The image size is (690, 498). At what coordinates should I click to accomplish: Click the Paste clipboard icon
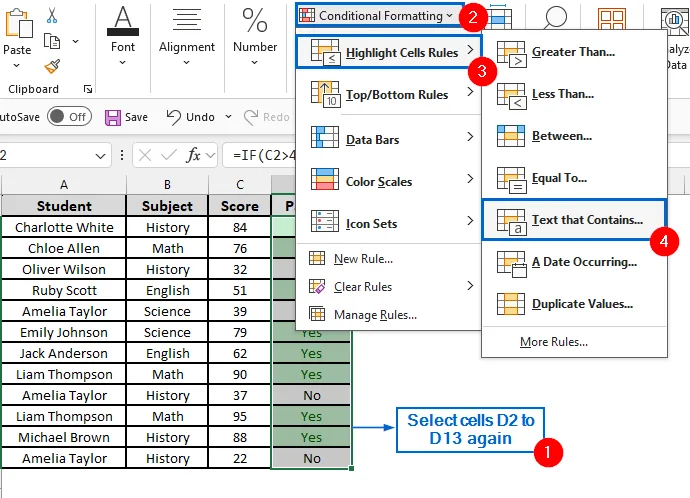point(18,24)
